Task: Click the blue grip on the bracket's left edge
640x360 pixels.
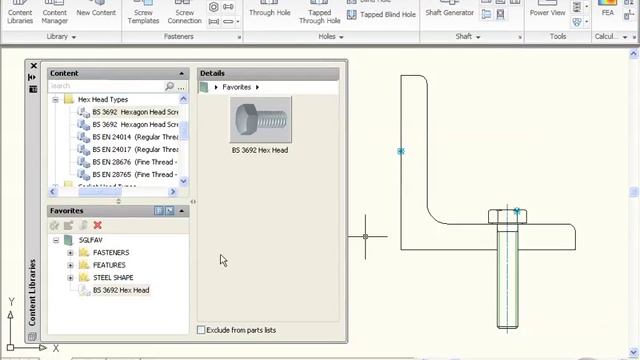Action: (x=401, y=151)
